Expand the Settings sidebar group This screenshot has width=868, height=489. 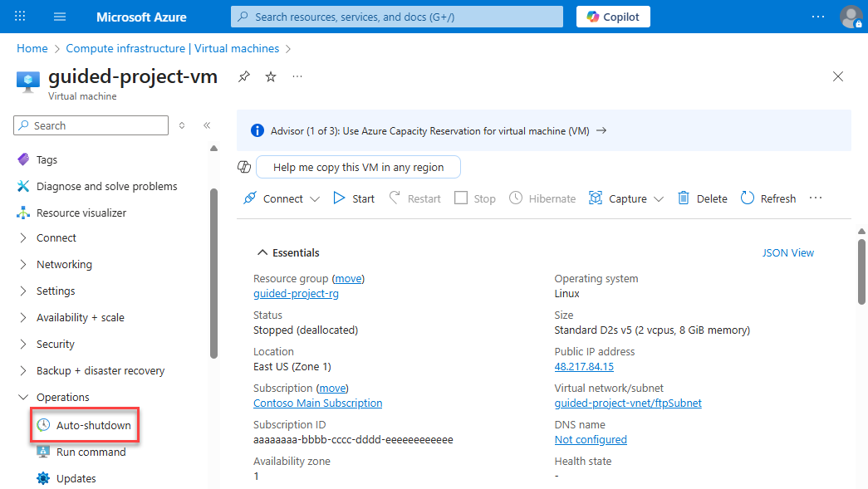click(56, 291)
